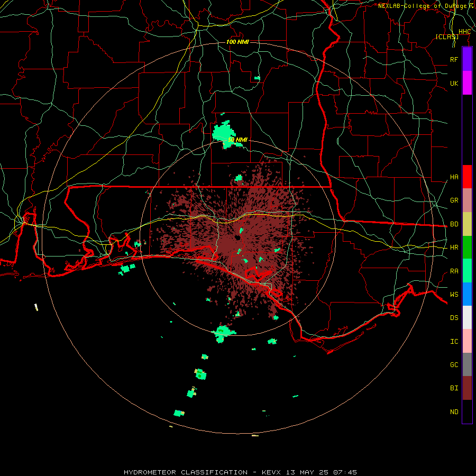Click the radar site center black dot

pyautogui.click(x=237, y=237)
